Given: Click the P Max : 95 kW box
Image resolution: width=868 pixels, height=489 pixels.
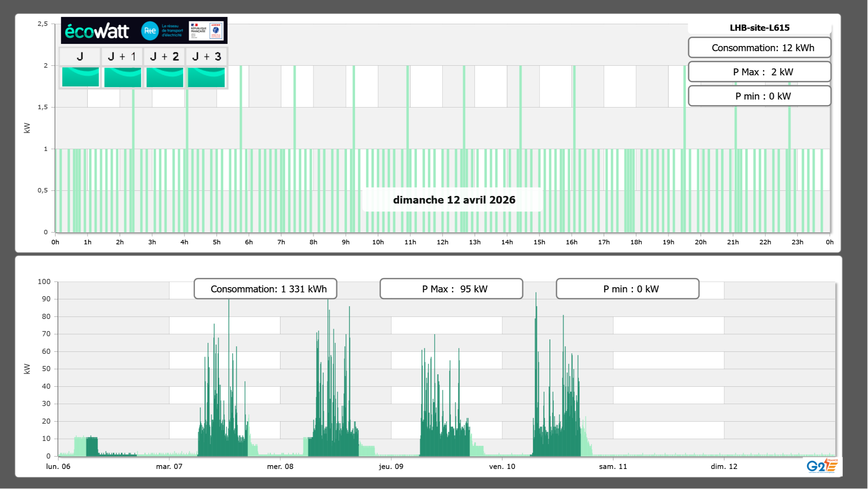Looking at the screenshot, I should tap(451, 289).
